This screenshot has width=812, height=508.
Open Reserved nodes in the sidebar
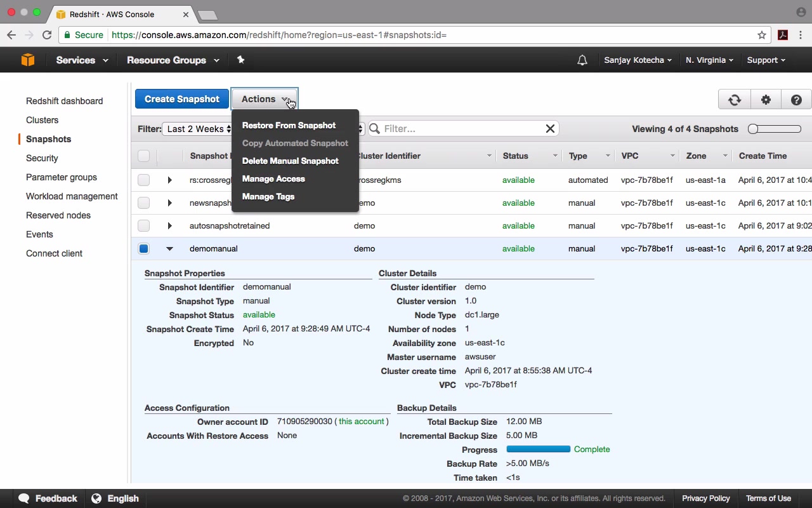click(x=58, y=215)
